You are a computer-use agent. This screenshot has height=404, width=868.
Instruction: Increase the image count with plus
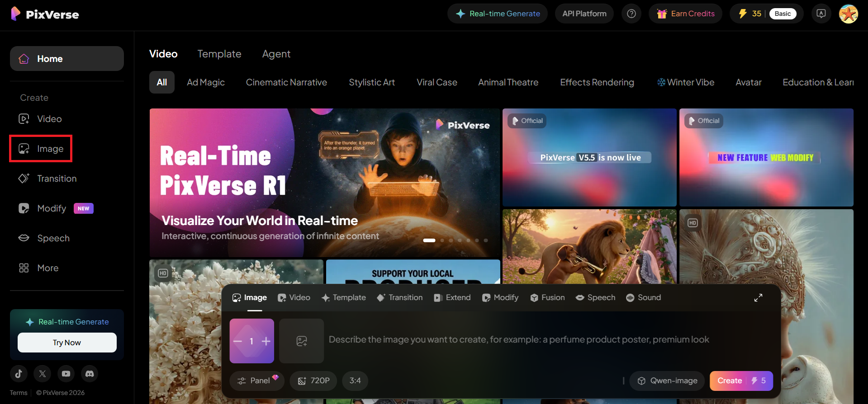click(x=266, y=341)
